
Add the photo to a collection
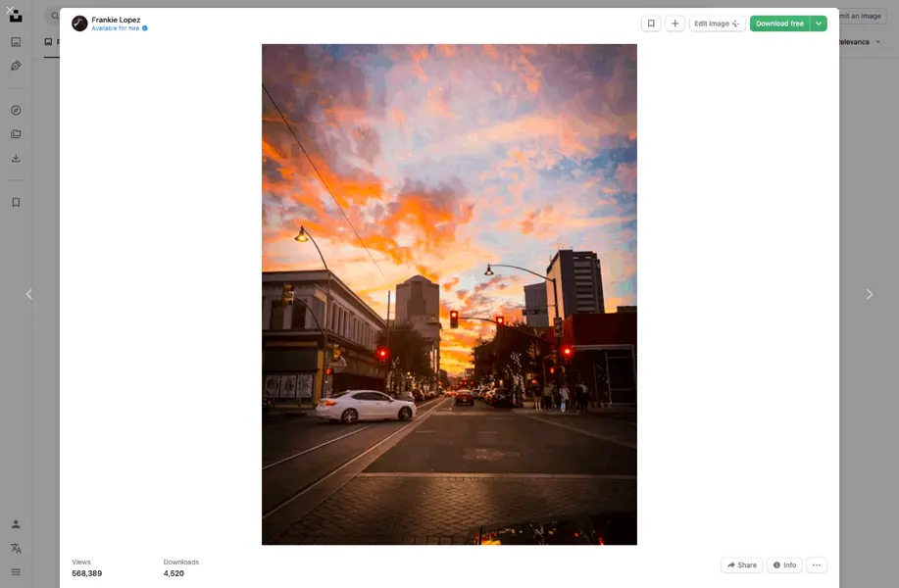click(674, 24)
